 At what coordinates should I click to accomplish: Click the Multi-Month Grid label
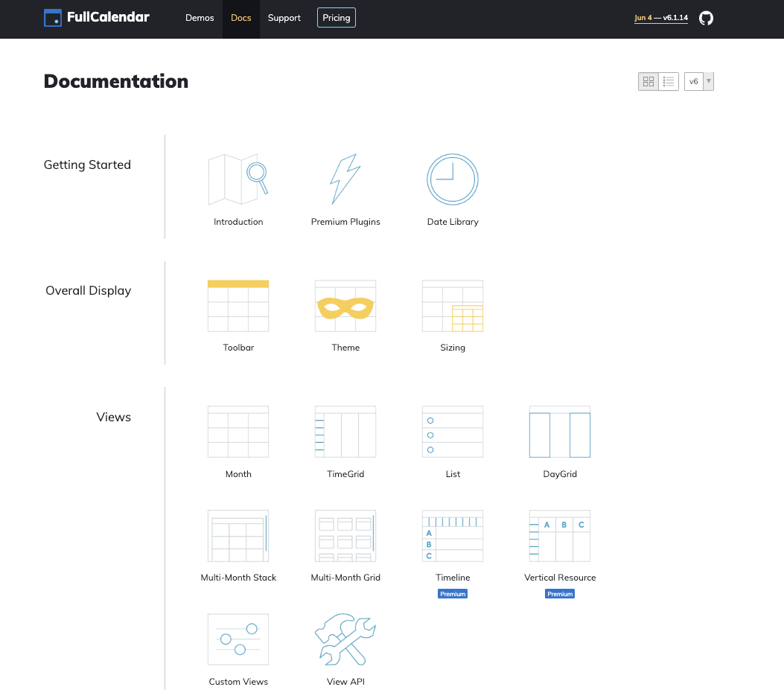tap(345, 578)
